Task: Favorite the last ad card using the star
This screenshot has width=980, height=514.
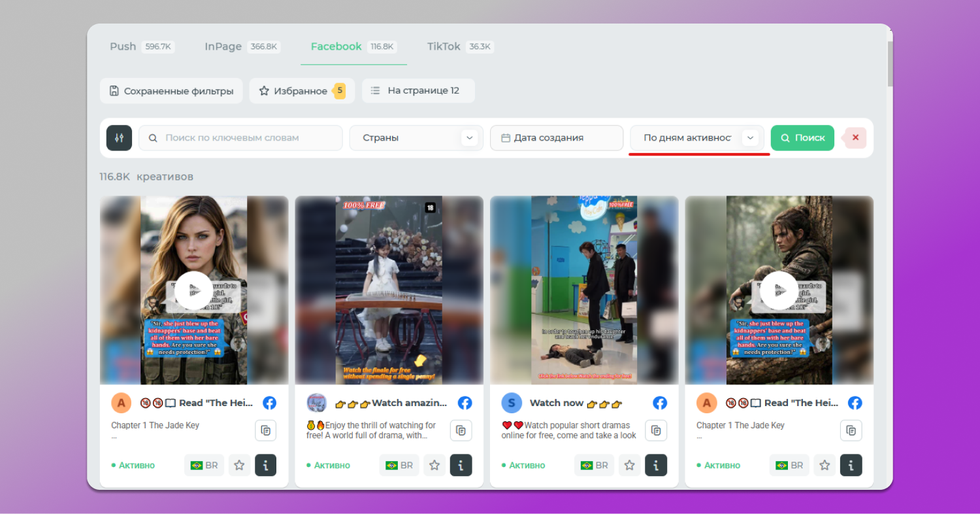Action: click(825, 465)
